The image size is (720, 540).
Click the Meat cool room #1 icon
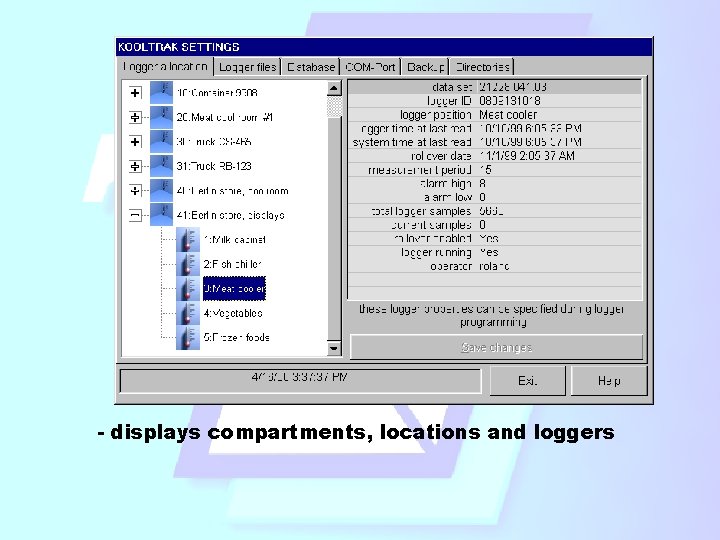tap(161, 117)
